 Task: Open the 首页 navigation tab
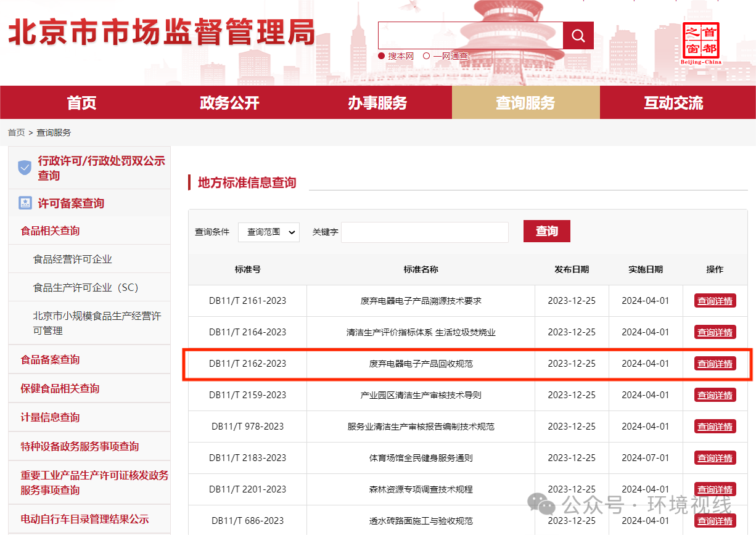82,103
